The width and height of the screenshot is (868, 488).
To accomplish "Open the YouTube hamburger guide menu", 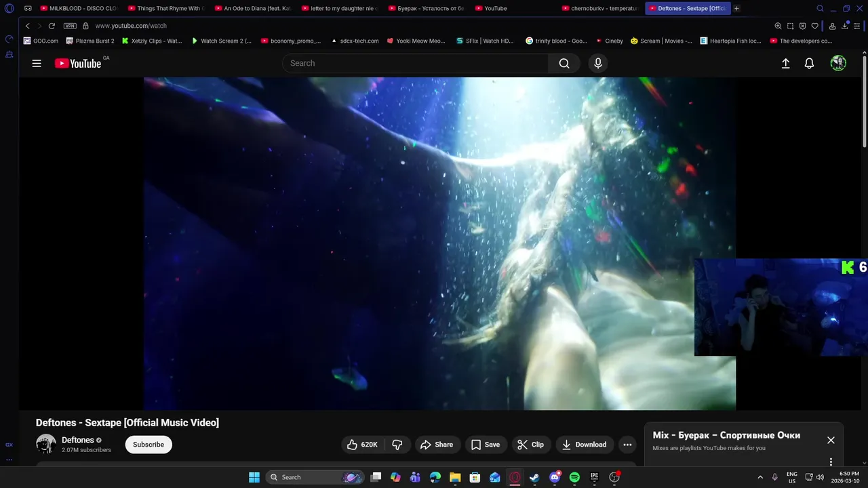I will pos(37,63).
